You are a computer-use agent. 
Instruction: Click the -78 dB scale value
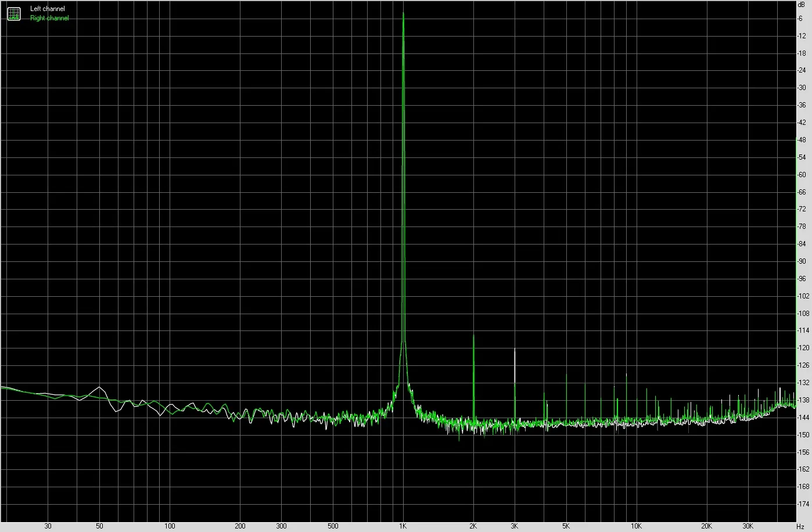click(x=802, y=227)
